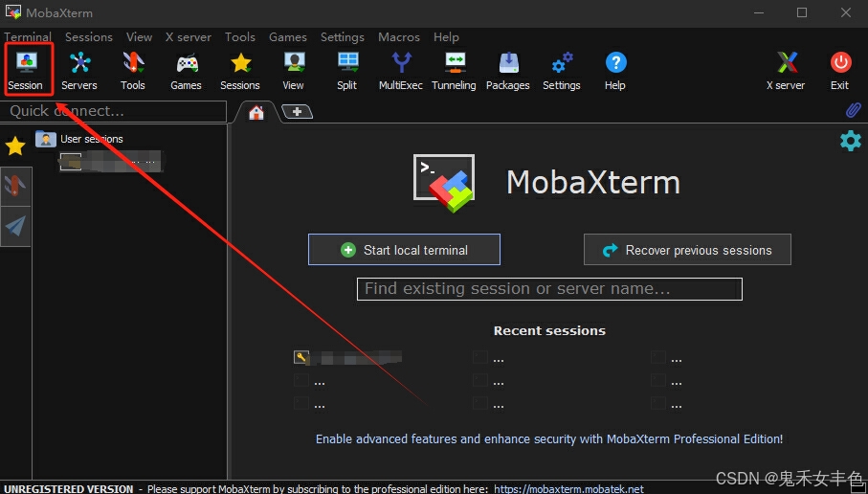Toggle the X server toolbar icon
Image resolution: width=868 pixels, height=494 pixels.
pyautogui.click(x=786, y=71)
